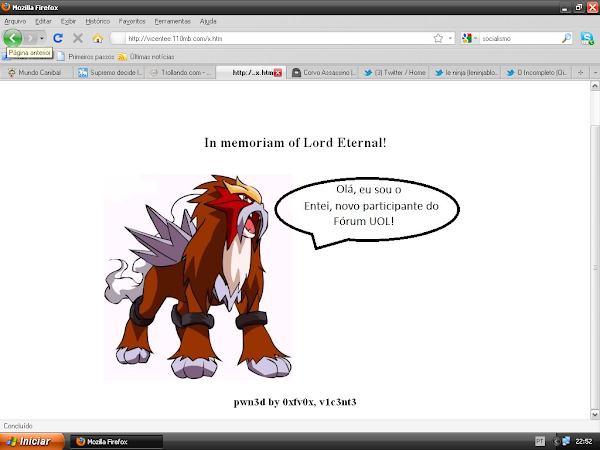Open the URL bar history dropdown
Screen dimensions: 600x450
point(450,38)
